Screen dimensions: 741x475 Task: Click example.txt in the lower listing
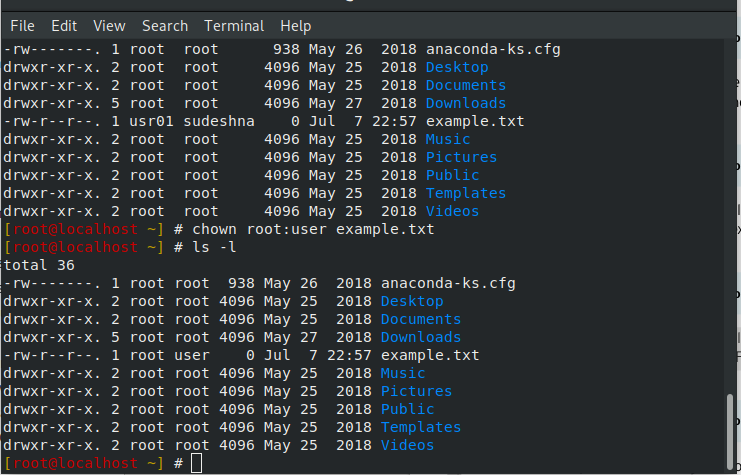[x=430, y=355]
